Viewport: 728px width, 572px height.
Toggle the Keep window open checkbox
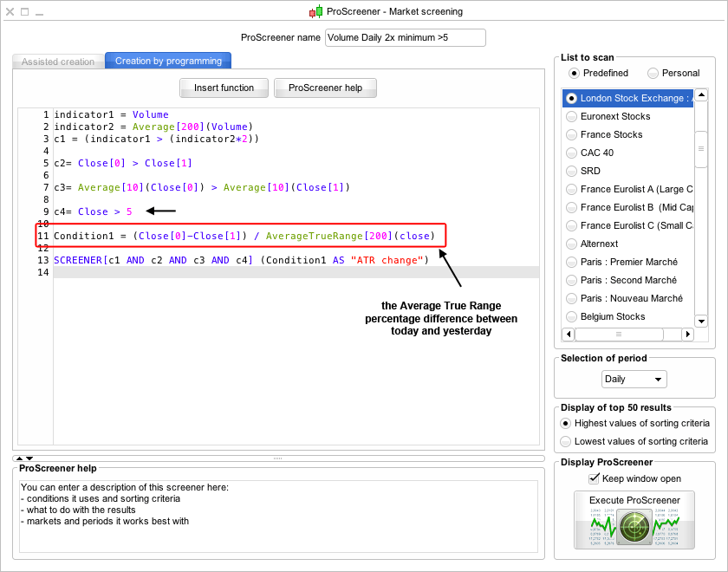594,478
